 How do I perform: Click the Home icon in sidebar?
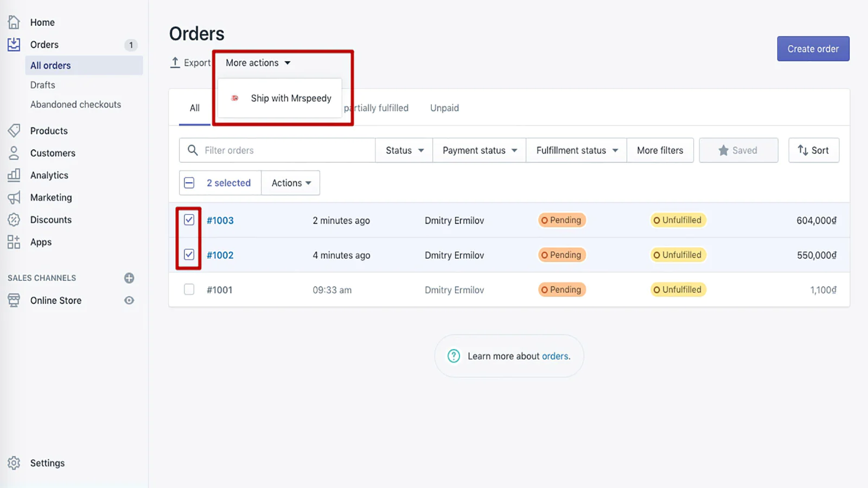[x=14, y=22]
